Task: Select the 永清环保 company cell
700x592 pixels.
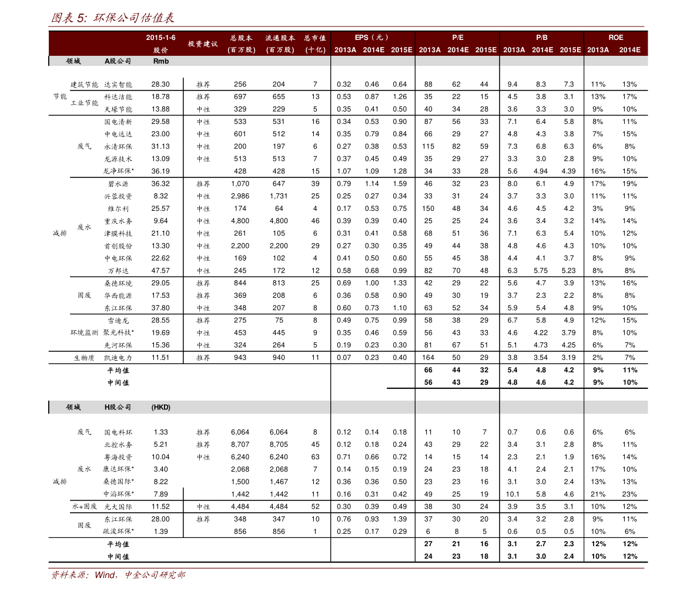Action: click(x=118, y=147)
